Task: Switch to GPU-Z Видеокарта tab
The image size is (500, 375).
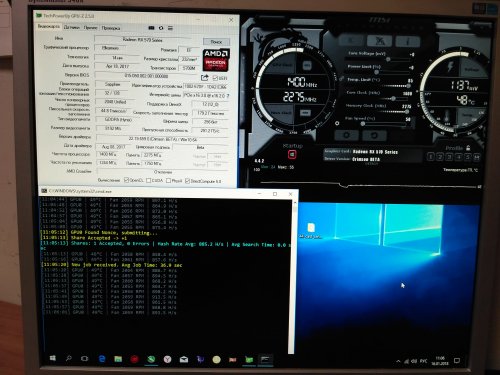Action: click(49, 26)
